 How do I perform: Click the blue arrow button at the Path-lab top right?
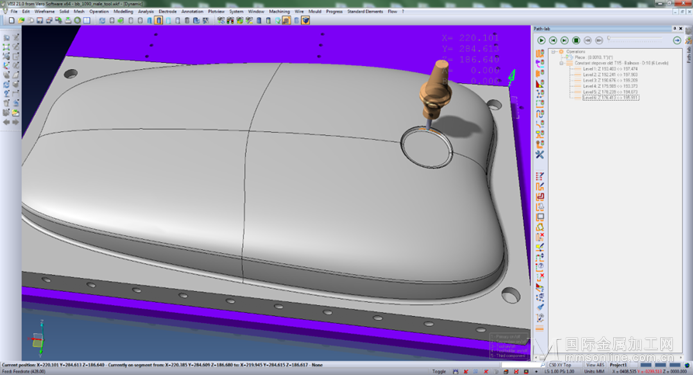click(677, 40)
